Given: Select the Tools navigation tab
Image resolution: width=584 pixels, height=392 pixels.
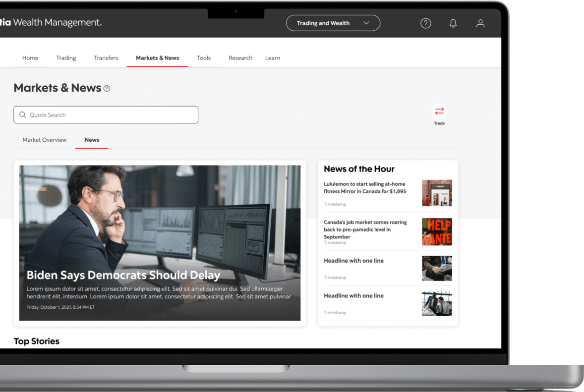Looking at the screenshot, I should pos(204,58).
